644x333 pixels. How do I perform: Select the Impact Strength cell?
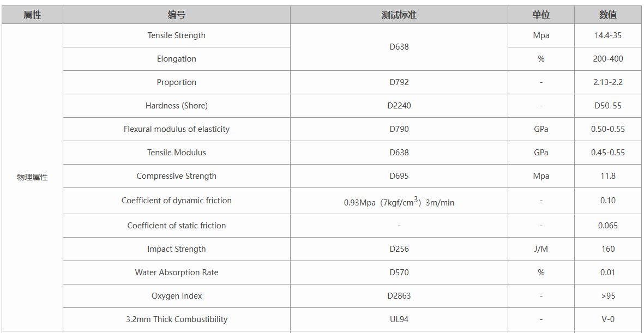pos(176,249)
